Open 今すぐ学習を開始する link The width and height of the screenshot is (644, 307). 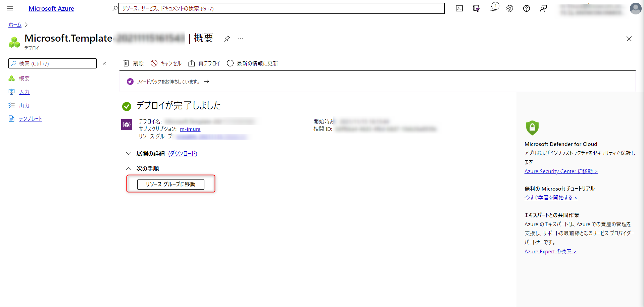tap(551, 198)
